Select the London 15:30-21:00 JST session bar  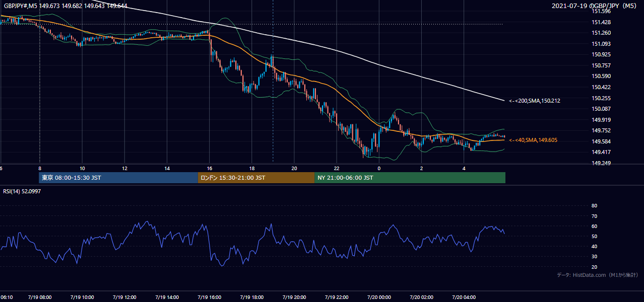(x=256, y=178)
